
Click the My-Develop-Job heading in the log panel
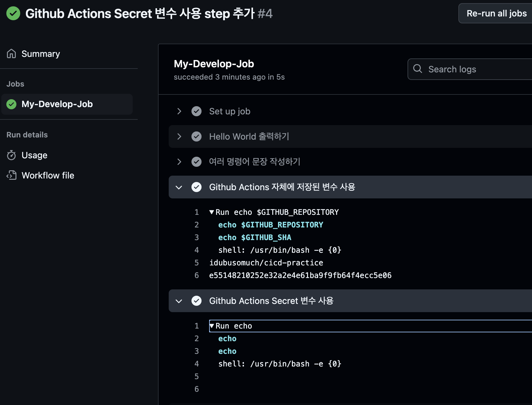[214, 64]
